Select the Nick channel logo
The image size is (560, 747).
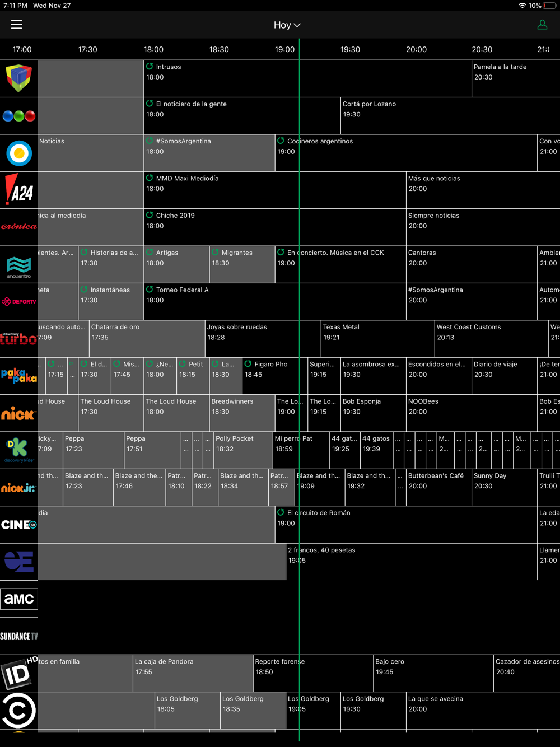point(19,413)
